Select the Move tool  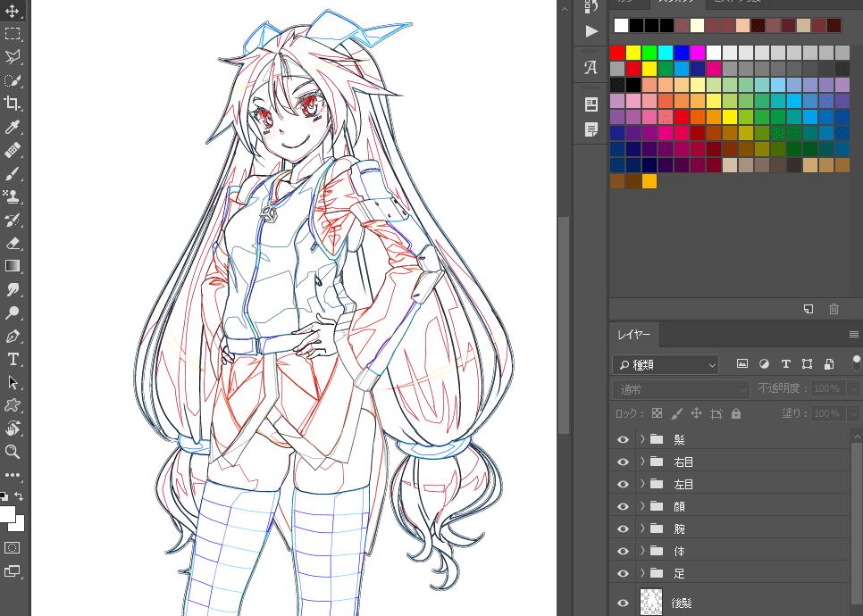13,11
